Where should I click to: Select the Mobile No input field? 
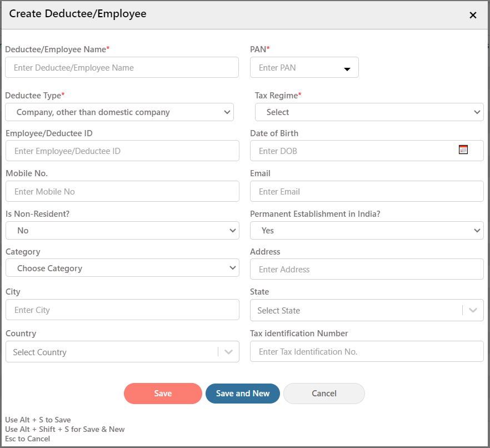122,191
